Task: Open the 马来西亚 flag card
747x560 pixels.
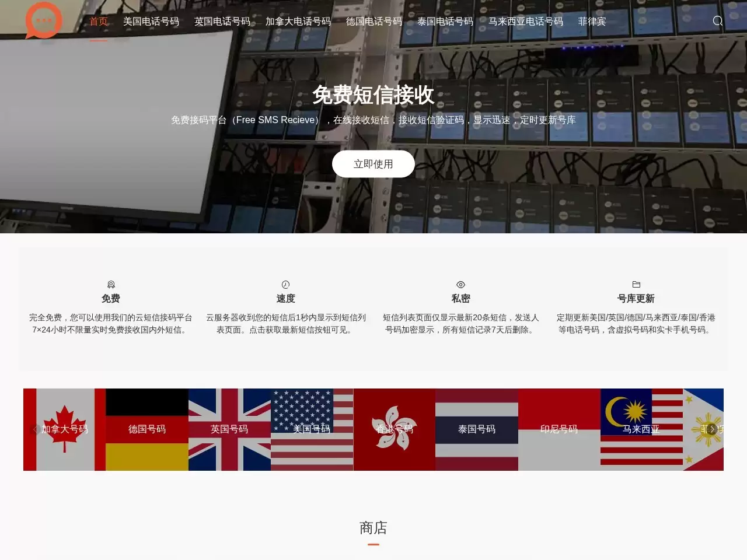Action: click(641, 429)
